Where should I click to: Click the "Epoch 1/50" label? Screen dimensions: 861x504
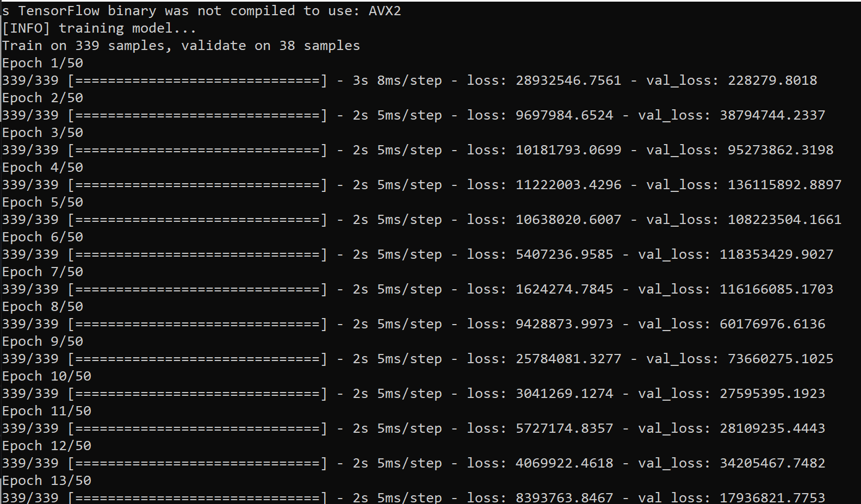[43, 63]
